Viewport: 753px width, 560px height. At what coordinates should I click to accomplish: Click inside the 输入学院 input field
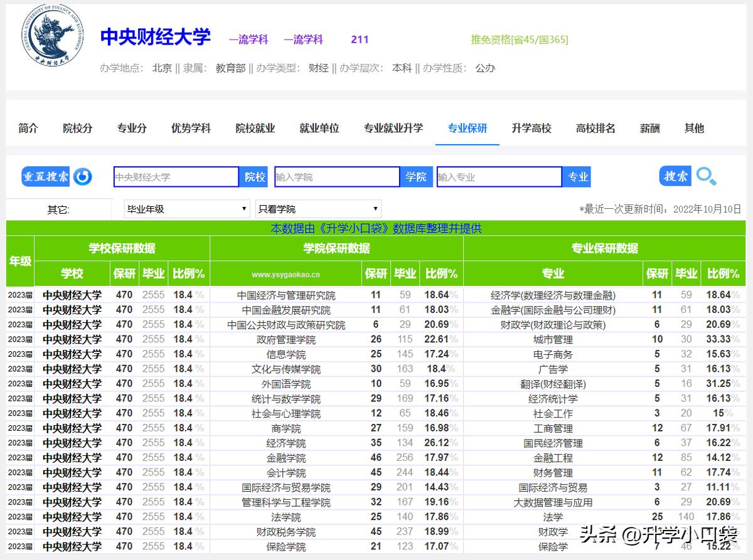coord(337,176)
